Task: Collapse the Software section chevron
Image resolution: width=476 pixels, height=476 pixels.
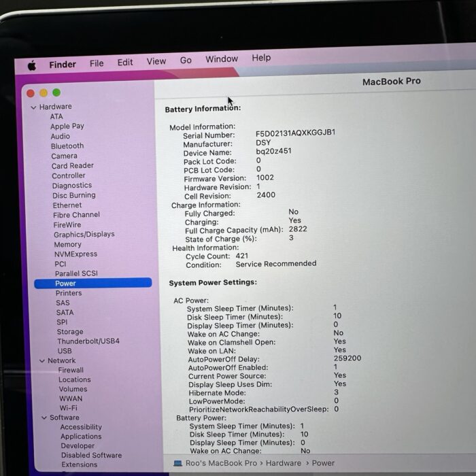Action: (44, 418)
